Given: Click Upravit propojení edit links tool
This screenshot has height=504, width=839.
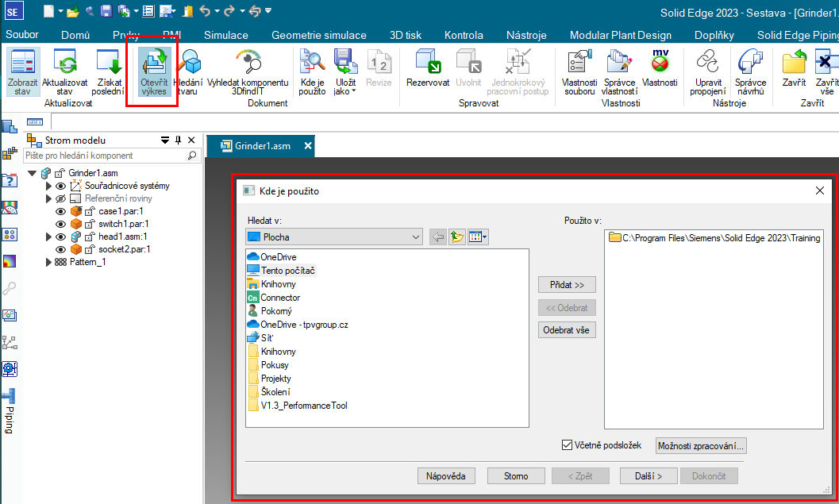Looking at the screenshot, I should point(707,73).
